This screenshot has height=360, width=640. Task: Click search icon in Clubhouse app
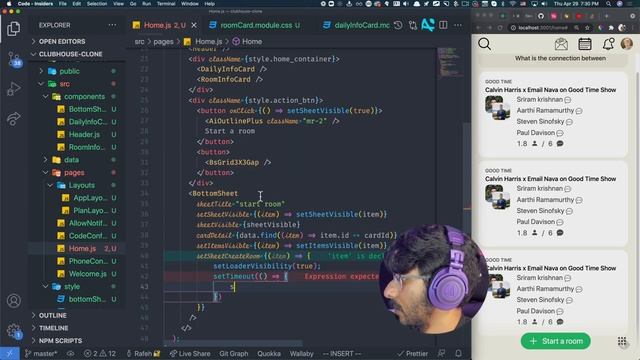(x=484, y=44)
